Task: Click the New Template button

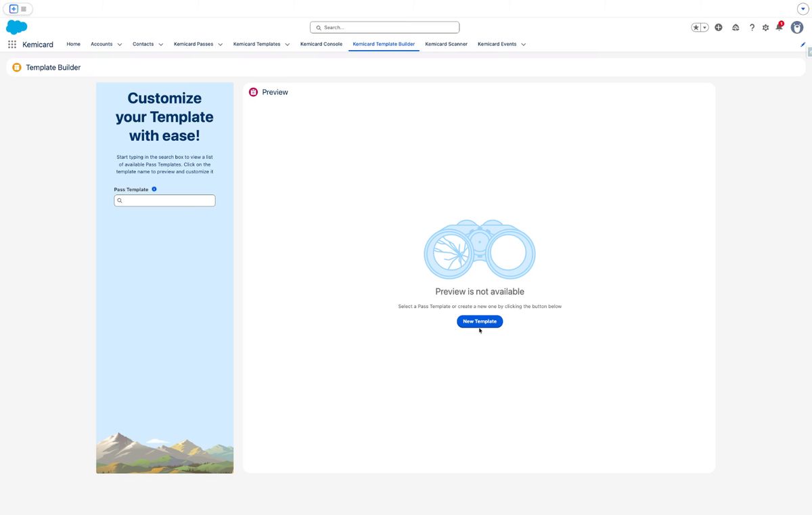Action: (480, 321)
